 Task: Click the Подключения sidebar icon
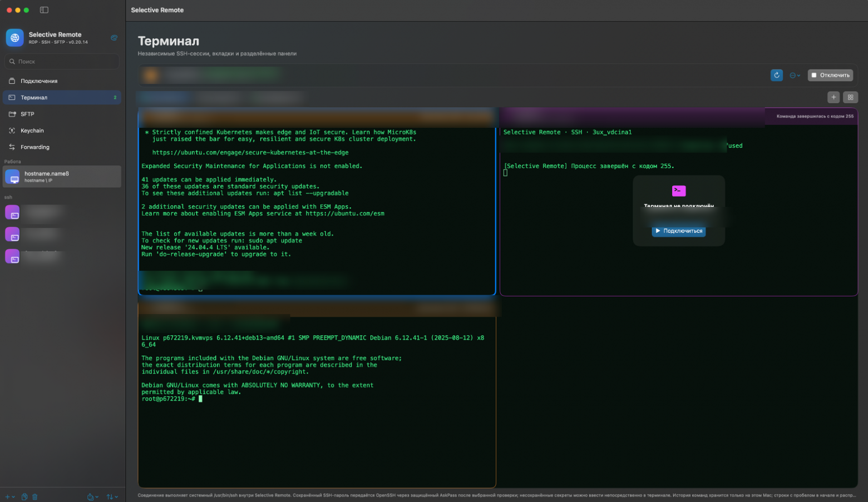click(x=12, y=81)
